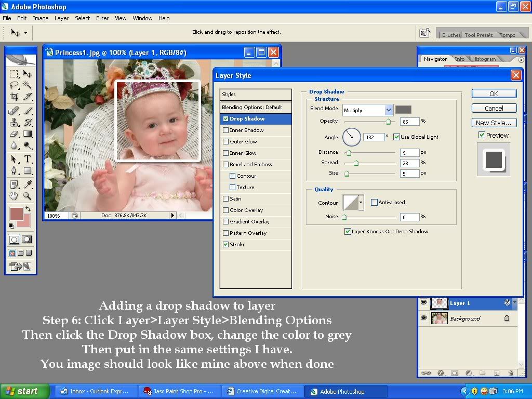Select the Zoom magnifier tool
Screen dimensions: 532x399
click(x=27, y=196)
